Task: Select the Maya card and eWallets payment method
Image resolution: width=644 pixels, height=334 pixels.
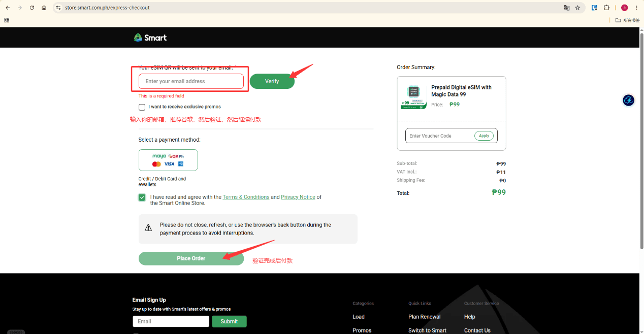Action: pyautogui.click(x=168, y=160)
